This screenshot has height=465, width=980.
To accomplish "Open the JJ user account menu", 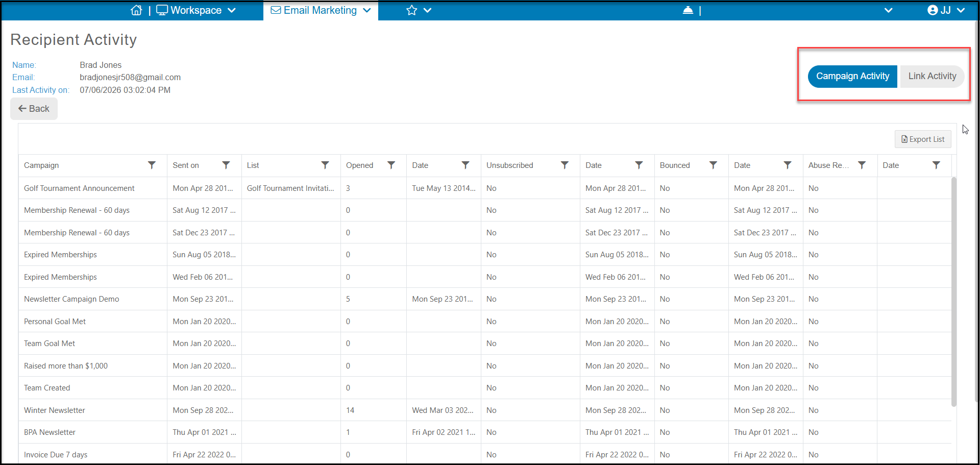I will tap(946, 10).
